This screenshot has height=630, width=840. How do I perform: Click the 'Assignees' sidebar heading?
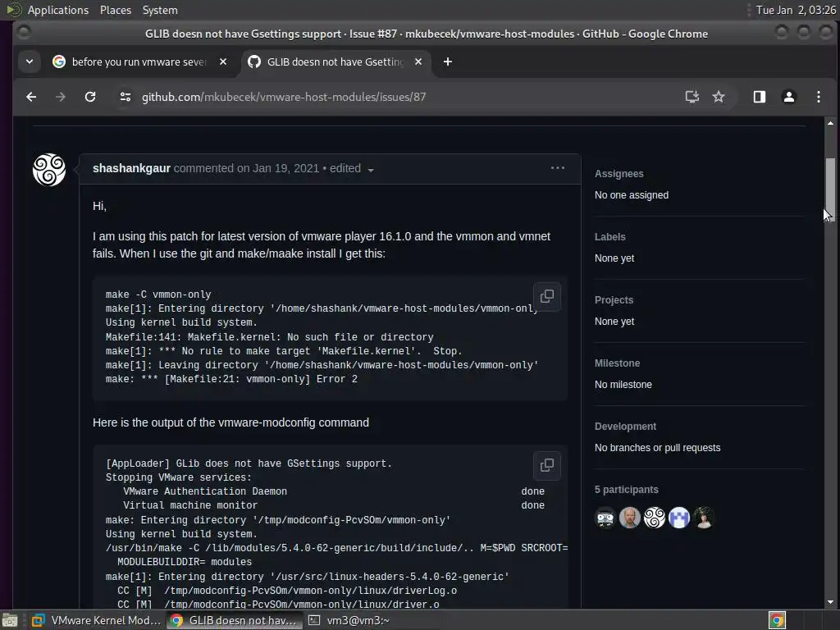coord(619,174)
